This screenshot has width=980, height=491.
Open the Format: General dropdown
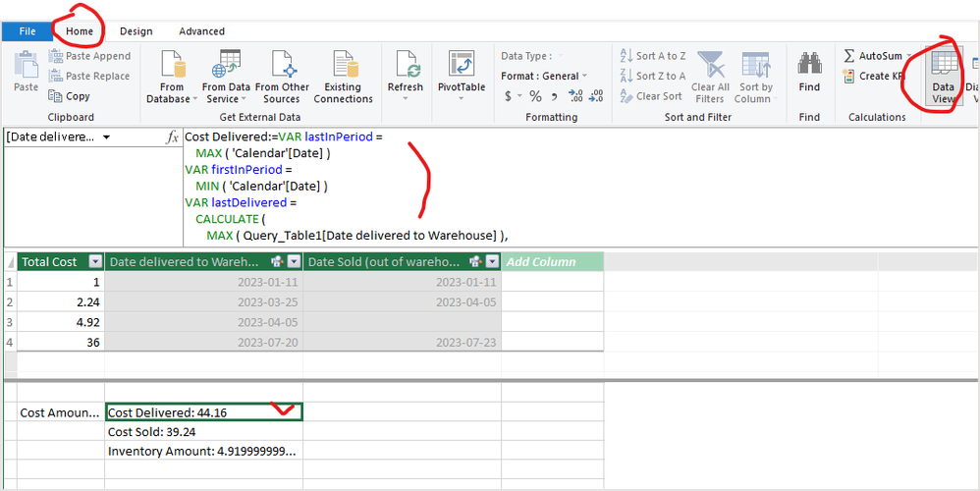point(544,76)
